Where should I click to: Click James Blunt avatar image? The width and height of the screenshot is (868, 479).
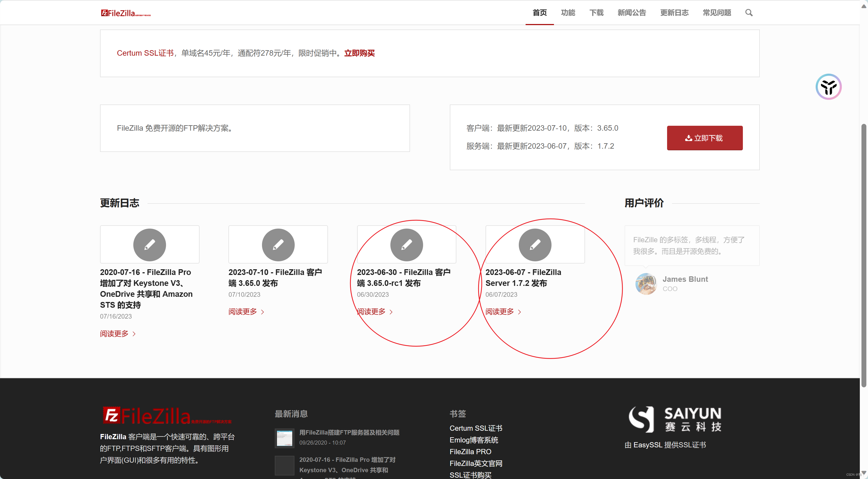tap(646, 284)
